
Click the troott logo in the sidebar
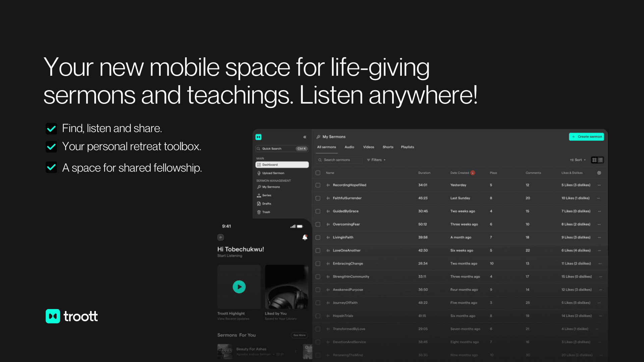click(258, 137)
